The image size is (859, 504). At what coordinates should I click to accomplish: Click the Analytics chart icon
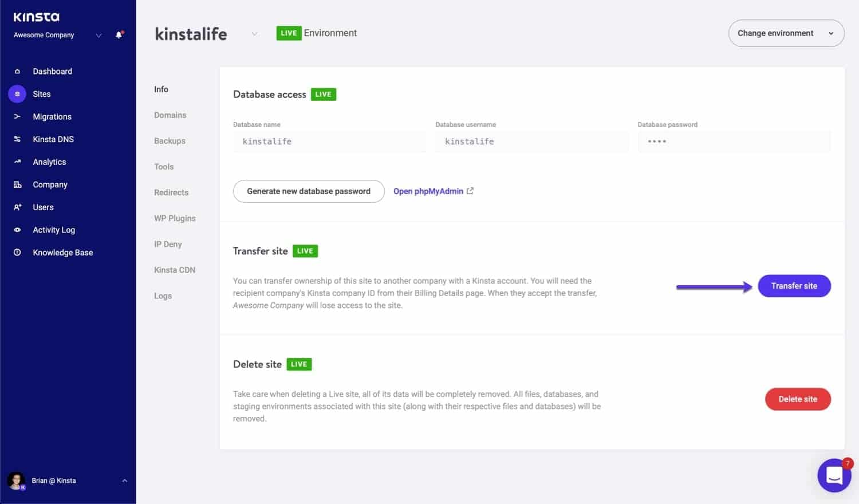pos(17,162)
